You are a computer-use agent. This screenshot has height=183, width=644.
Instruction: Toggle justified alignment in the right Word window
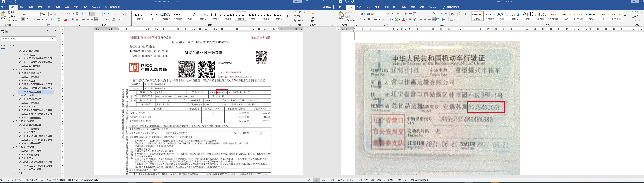pyautogui.click(x=433, y=19)
